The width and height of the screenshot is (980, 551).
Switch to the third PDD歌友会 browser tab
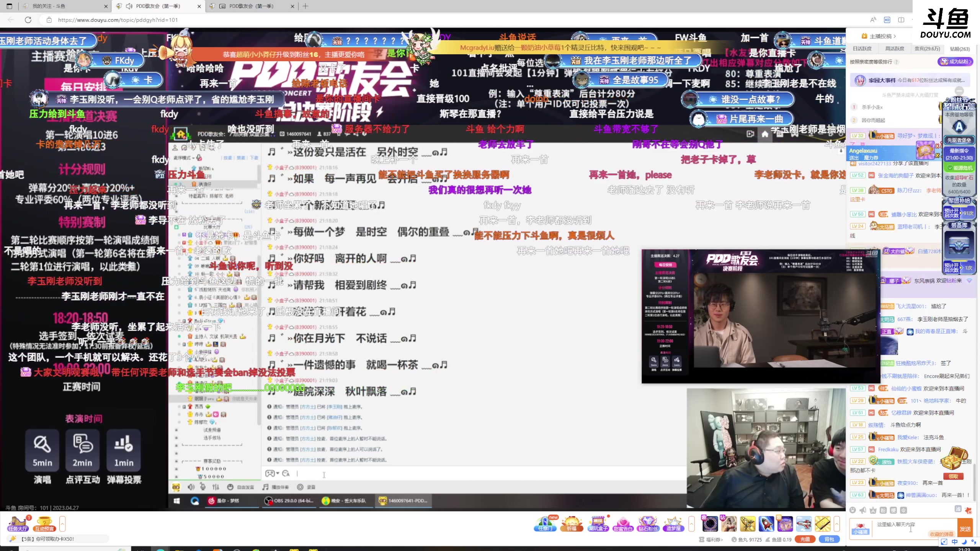tap(252, 6)
